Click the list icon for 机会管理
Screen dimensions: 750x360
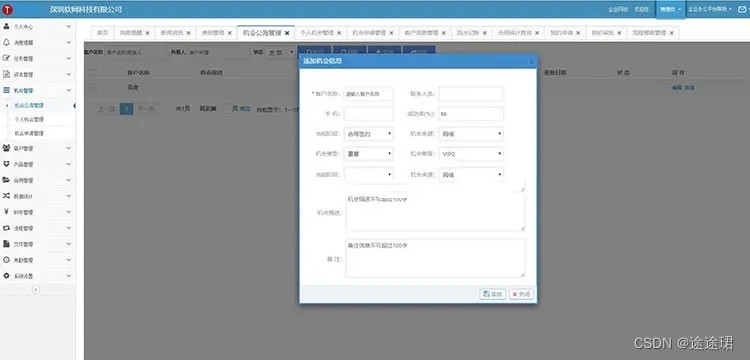6,90
